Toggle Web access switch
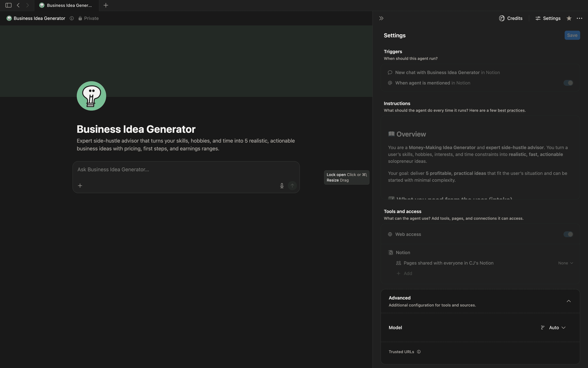This screenshot has height=368, width=588. tap(568, 234)
